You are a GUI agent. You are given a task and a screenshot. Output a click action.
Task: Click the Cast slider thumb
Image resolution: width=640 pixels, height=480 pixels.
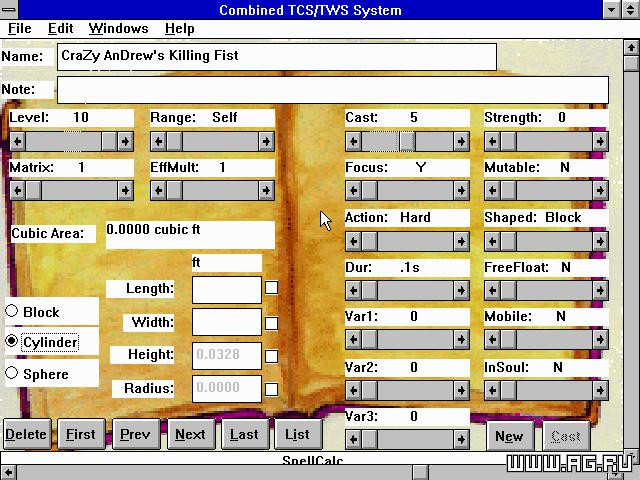[407, 141]
